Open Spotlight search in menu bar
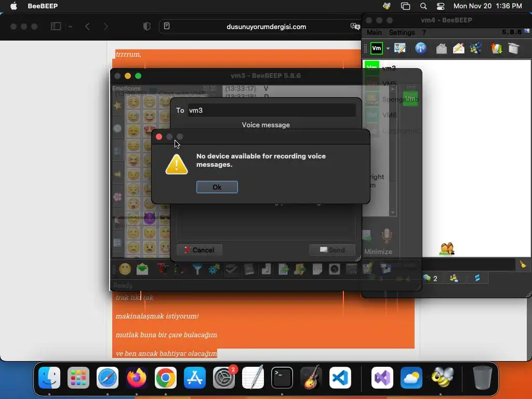 (x=423, y=6)
